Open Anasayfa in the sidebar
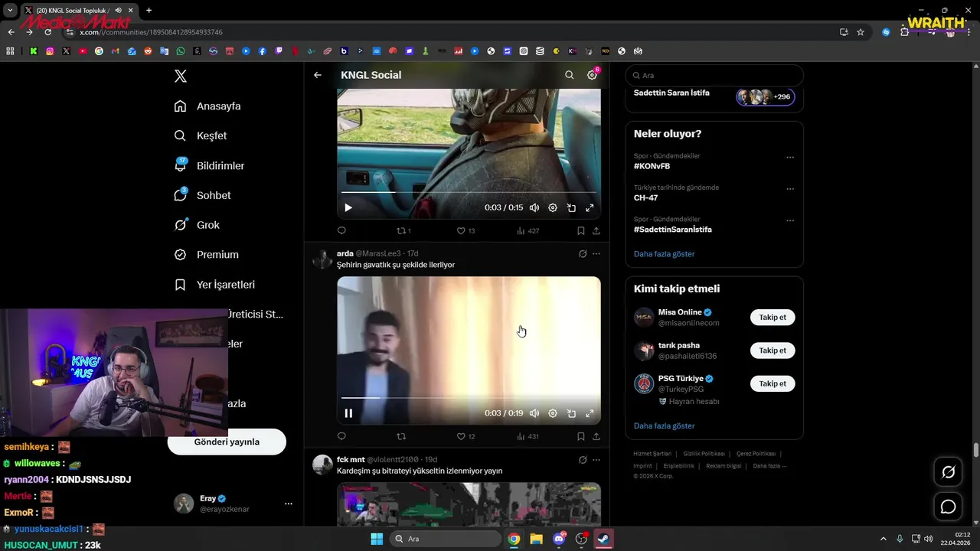Viewport: 980px width, 551px height. (x=208, y=106)
